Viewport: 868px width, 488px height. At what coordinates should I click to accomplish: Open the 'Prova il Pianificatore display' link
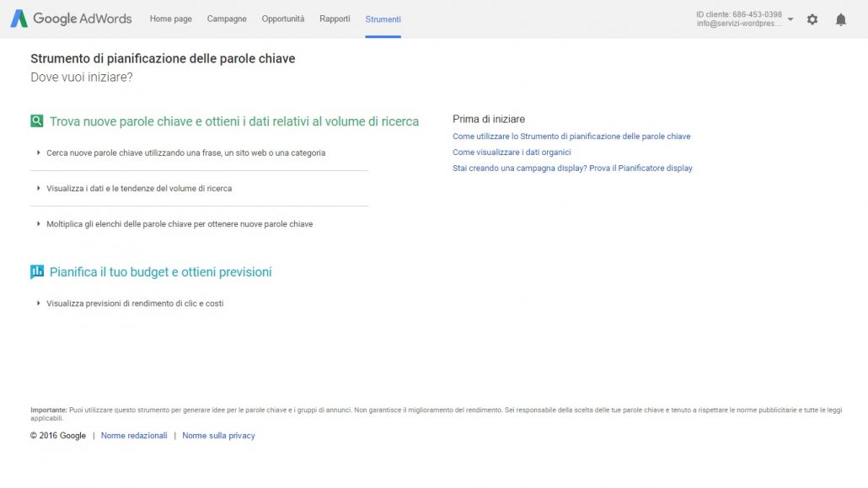pyautogui.click(x=640, y=168)
